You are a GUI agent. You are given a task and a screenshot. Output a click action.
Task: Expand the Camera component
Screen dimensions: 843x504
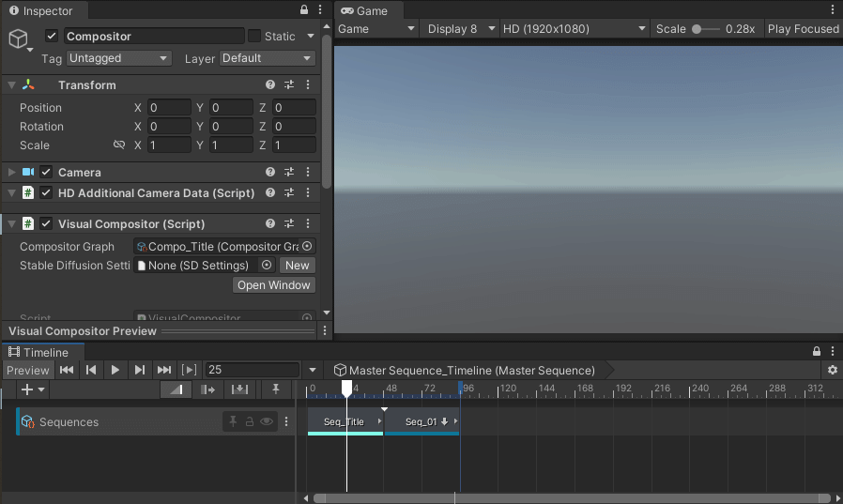click(11, 172)
